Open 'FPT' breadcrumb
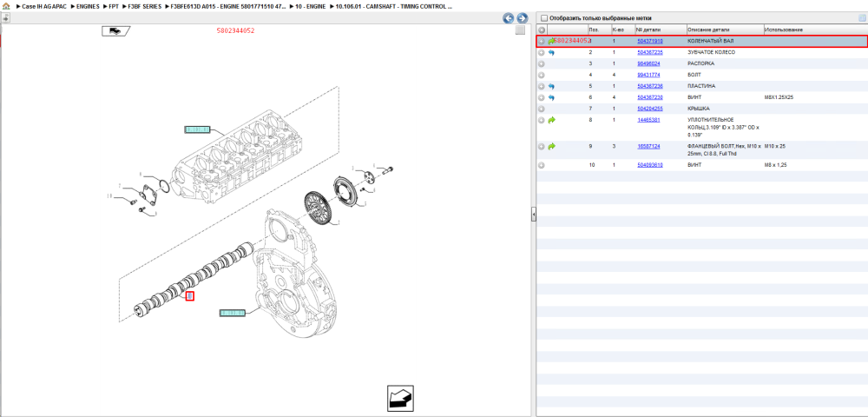The image size is (868, 417). [114, 6]
